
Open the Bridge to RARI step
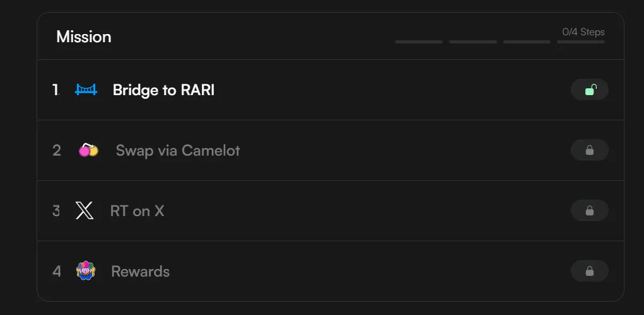[163, 90]
